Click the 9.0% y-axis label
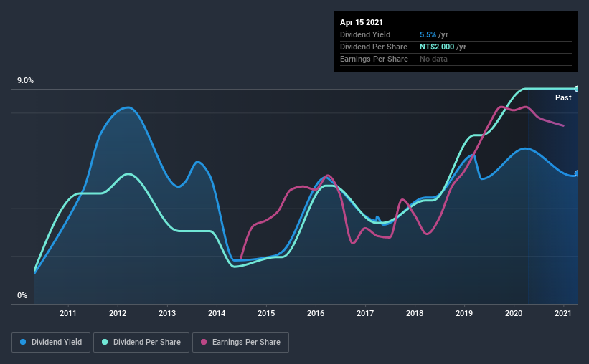 pyautogui.click(x=25, y=81)
